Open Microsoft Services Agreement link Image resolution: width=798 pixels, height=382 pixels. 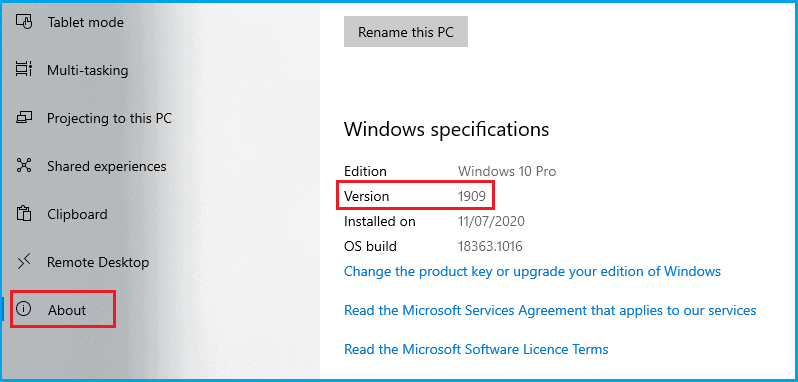(550, 310)
